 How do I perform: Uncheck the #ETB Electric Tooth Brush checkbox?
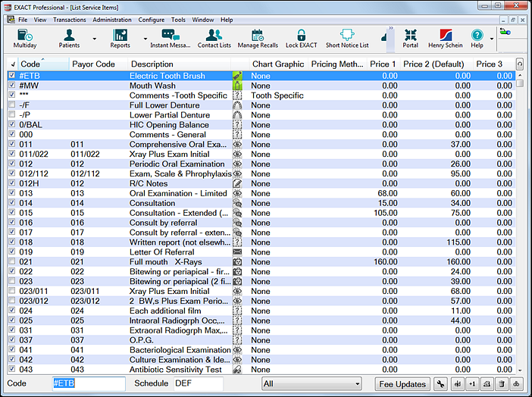[11, 76]
